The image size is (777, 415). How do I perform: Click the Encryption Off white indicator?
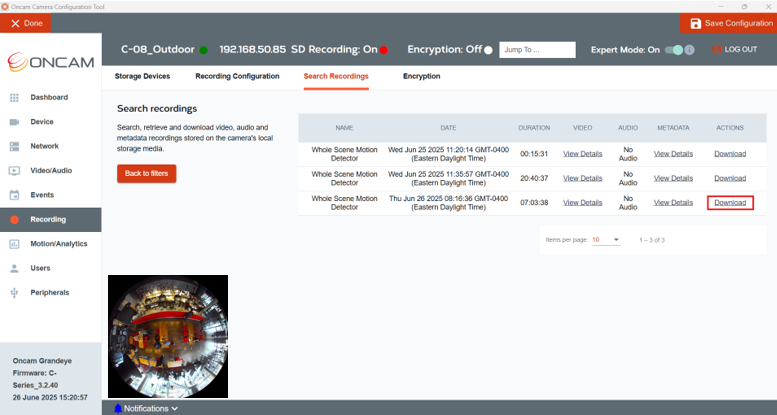(488, 50)
